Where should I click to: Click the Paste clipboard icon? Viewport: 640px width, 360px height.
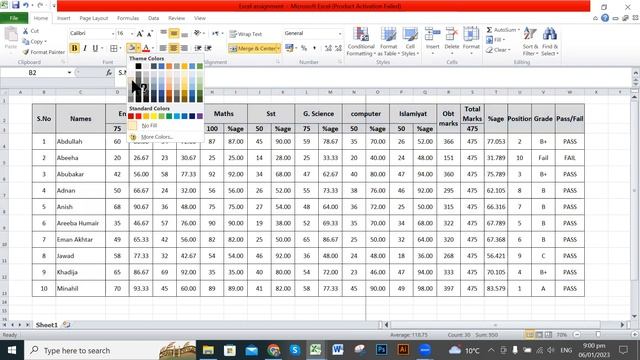11,35
